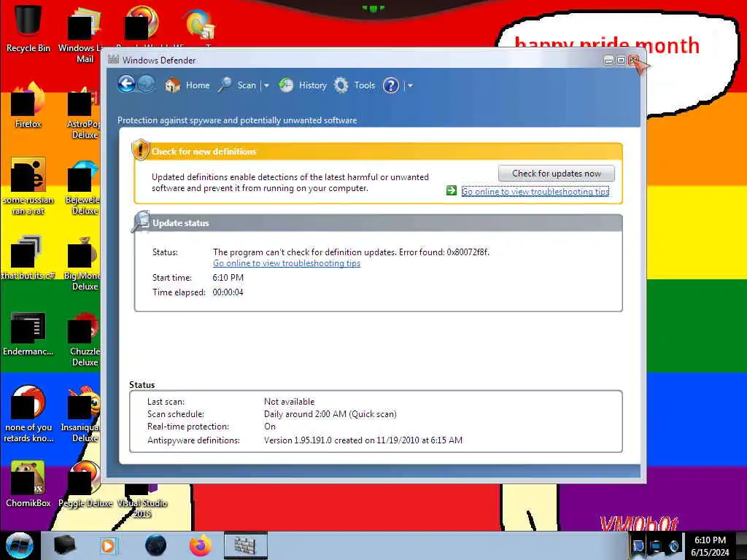Minimize the Windows Defender window

(608, 60)
